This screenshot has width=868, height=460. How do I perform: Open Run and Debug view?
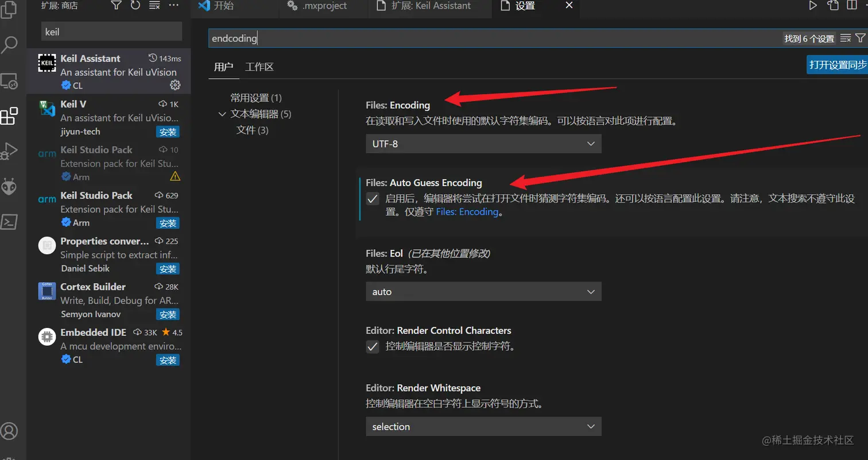(x=9, y=152)
